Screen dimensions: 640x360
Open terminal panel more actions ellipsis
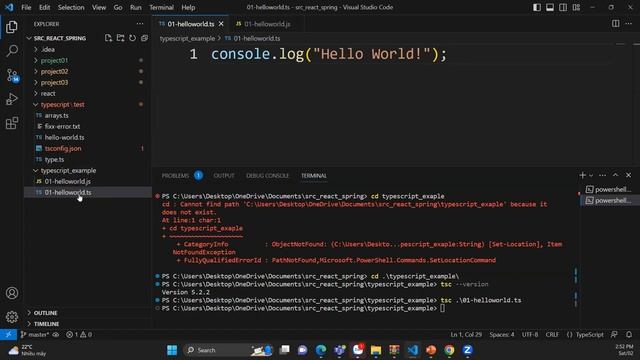pos(602,175)
